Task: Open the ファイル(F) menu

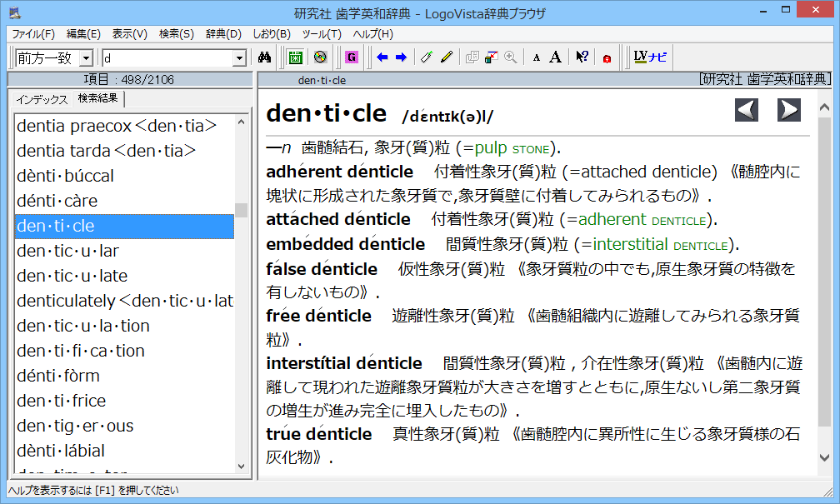Action: click(33, 34)
